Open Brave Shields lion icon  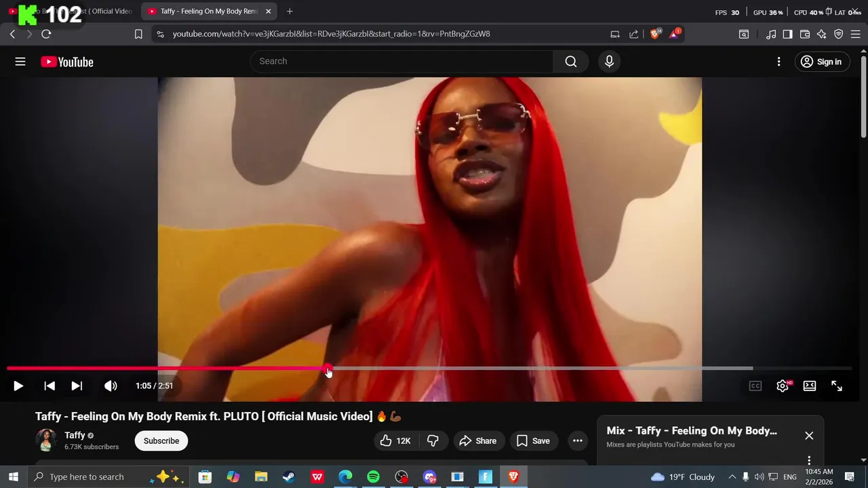click(x=655, y=33)
